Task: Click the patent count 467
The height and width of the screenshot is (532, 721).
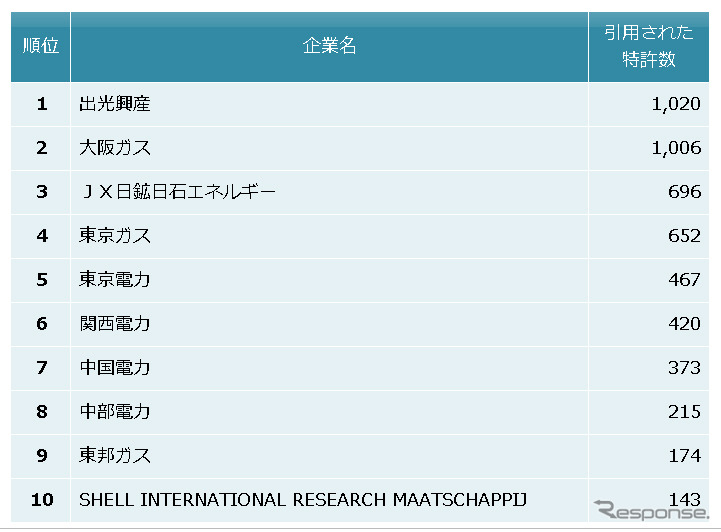Action: pos(684,280)
